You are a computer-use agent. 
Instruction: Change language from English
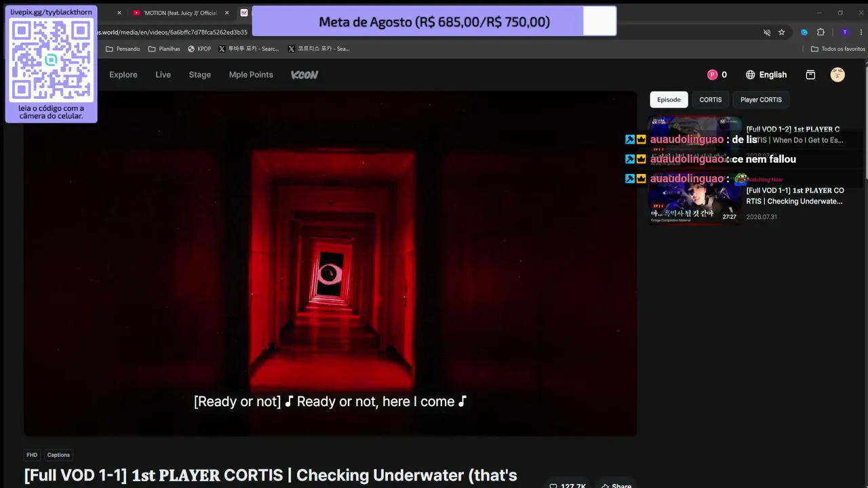click(766, 75)
